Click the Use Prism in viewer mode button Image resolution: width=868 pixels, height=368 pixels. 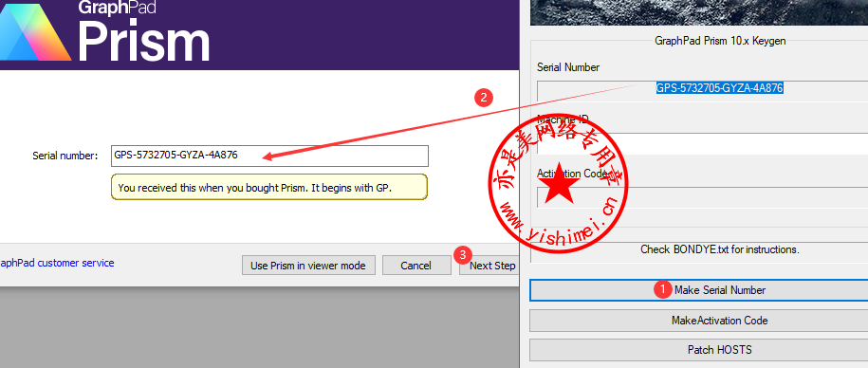tap(308, 265)
